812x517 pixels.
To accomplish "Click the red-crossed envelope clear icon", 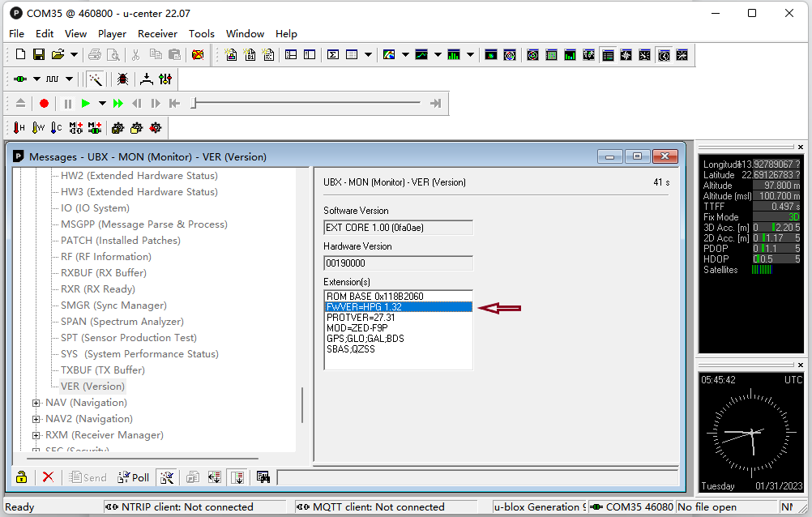I will (x=198, y=54).
